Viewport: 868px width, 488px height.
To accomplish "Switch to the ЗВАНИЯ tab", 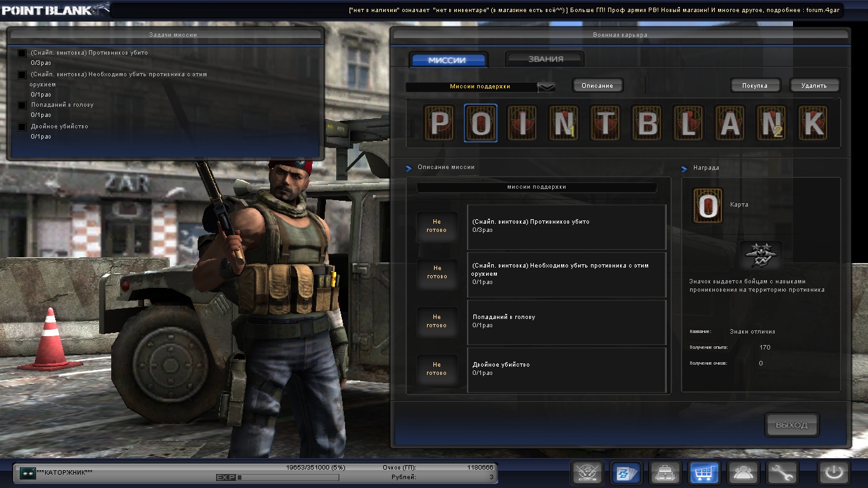I will pos(545,59).
